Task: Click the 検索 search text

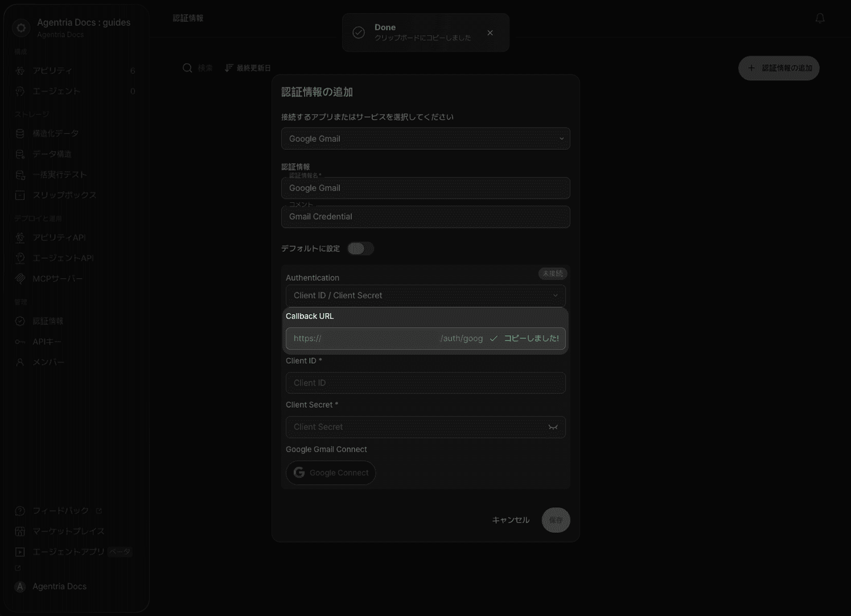Action: pyautogui.click(x=205, y=68)
